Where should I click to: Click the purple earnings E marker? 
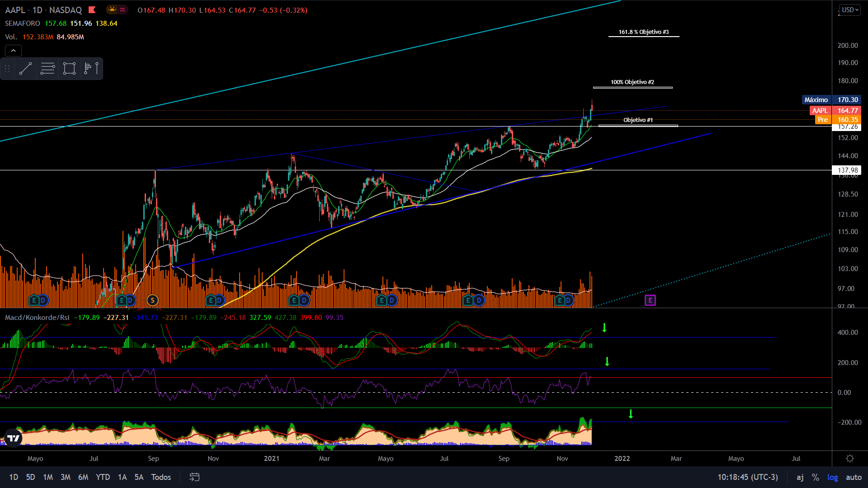pos(650,300)
